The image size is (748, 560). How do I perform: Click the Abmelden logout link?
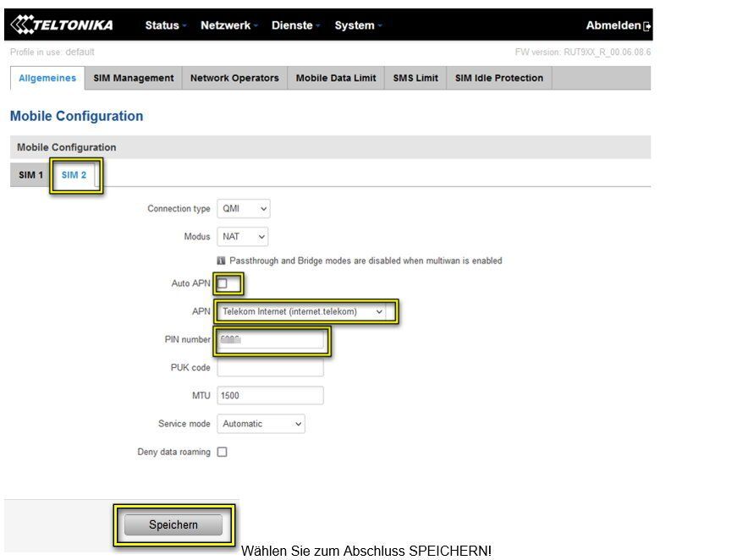tap(613, 25)
